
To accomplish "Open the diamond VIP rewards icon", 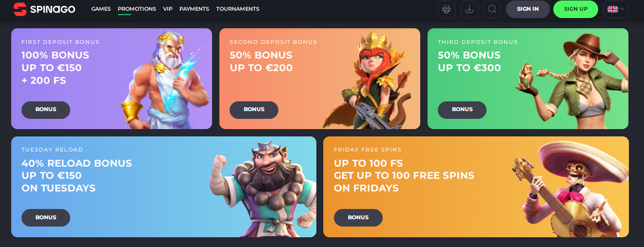I will tap(447, 9).
